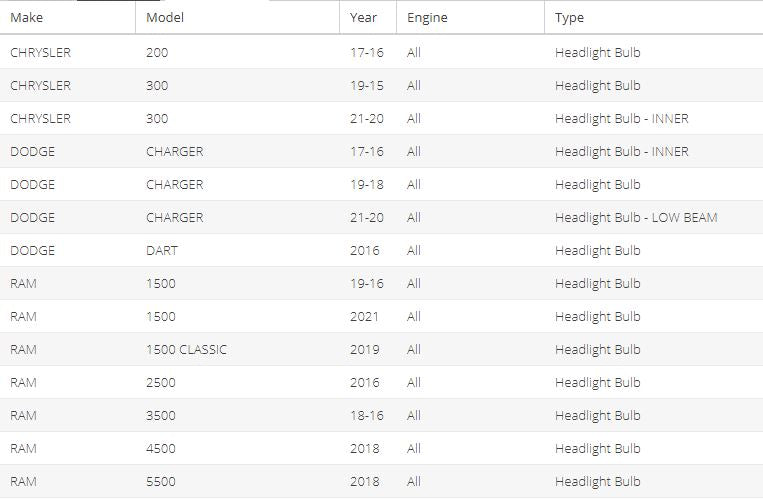763x500 pixels.
Task: Click the 2021 year for RAM 1500
Action: pyautogui.click(x=364, y=316)
